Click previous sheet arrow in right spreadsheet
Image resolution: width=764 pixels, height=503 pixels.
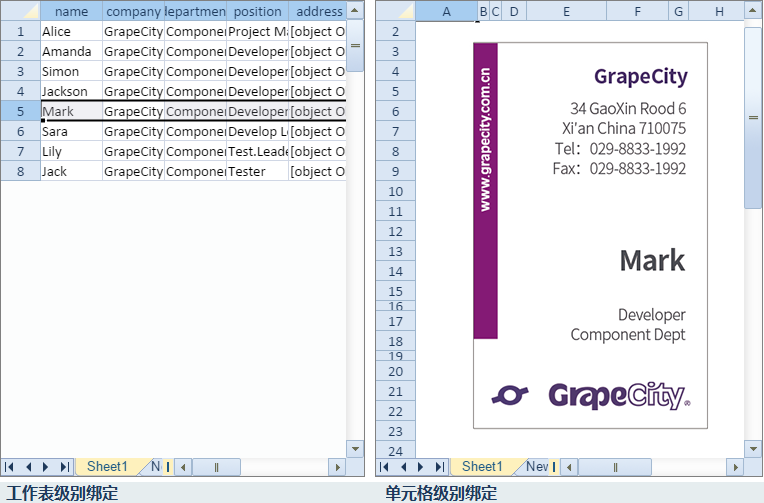[404, 467]
